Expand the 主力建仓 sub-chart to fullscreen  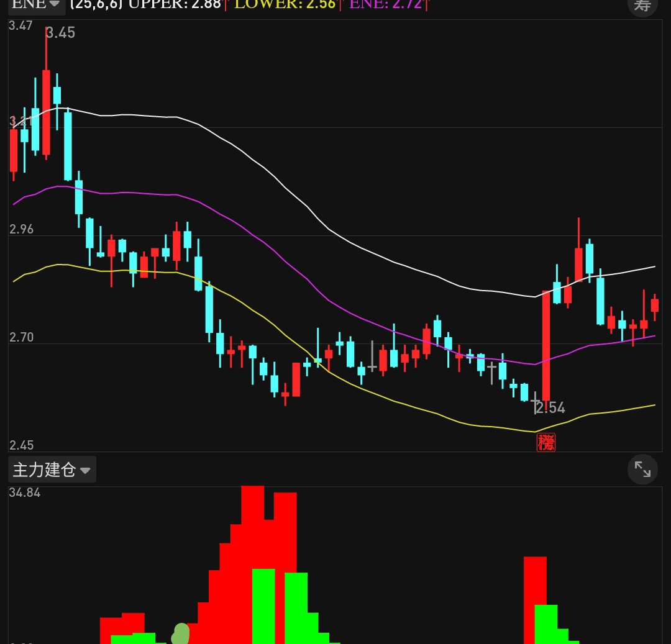pos(642,469)
